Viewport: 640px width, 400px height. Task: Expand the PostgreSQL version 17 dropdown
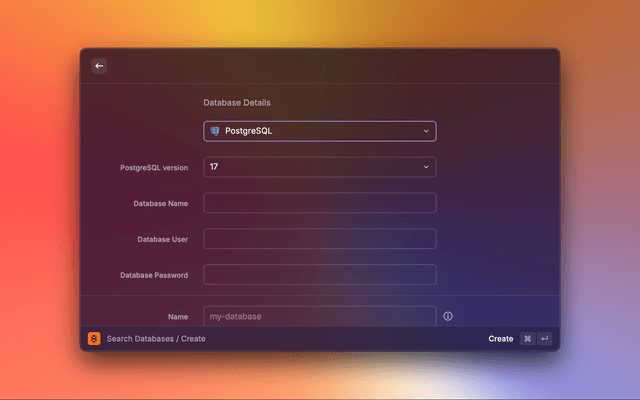click(x=319, y=167)
